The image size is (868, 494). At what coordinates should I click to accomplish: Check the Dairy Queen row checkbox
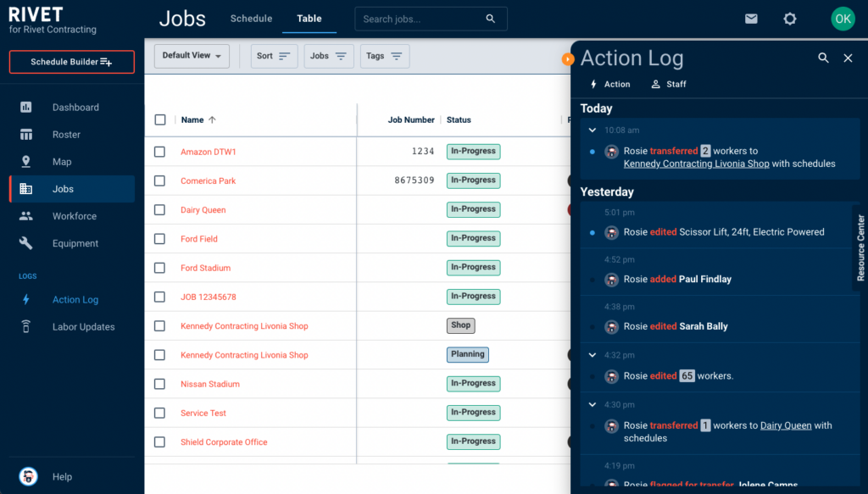click(x=159, y=209)
